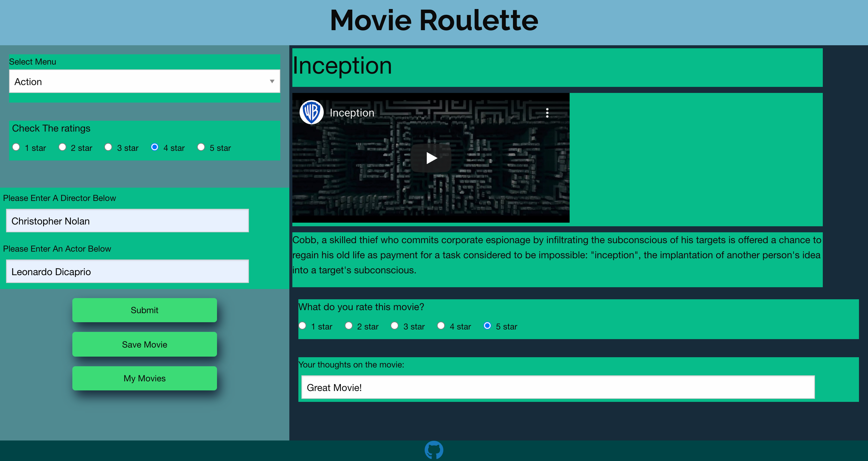Click the Save Movie button
The image size is (868, 461).
tap(145, 344)
